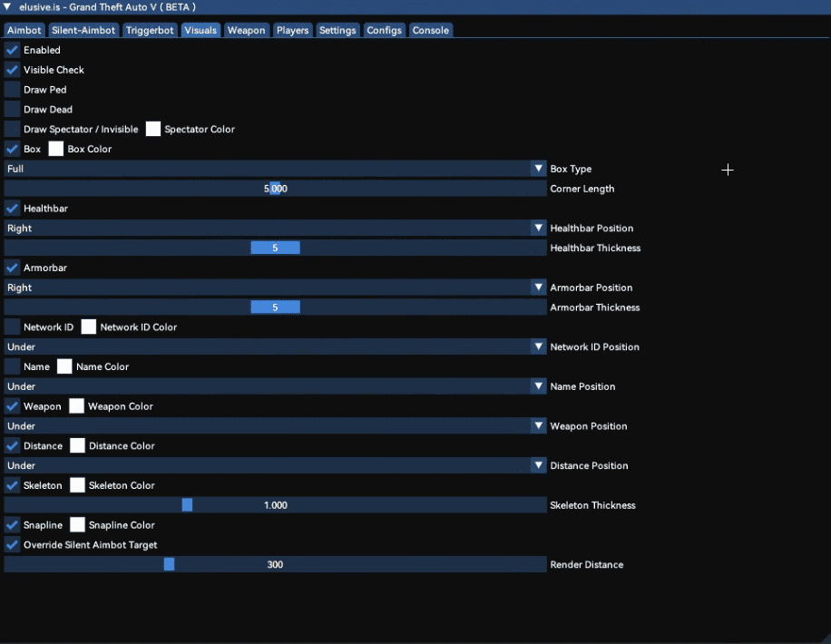
Task: Open the Healthbar Position dropdown
Action: [x=275, y=228]
